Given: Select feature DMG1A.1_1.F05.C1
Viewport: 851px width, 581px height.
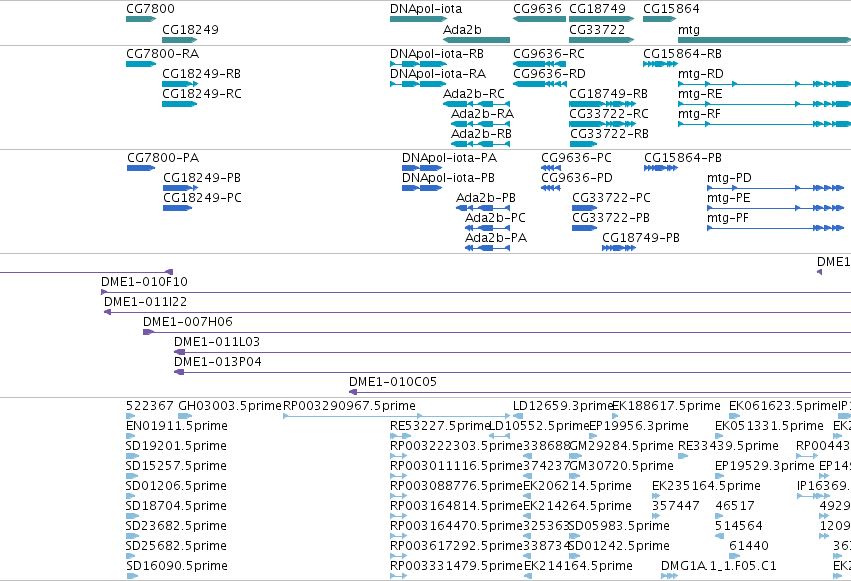Looking at the screenshot, I should [719, 566].
